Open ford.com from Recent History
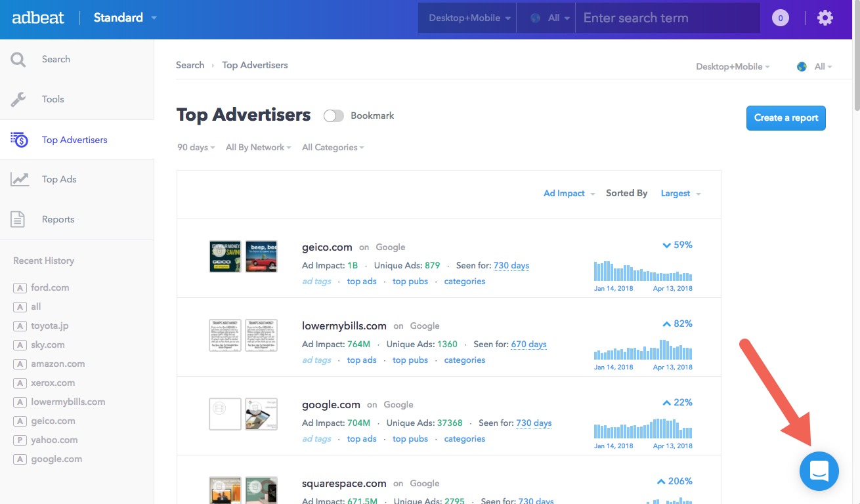 coord(50,287)
